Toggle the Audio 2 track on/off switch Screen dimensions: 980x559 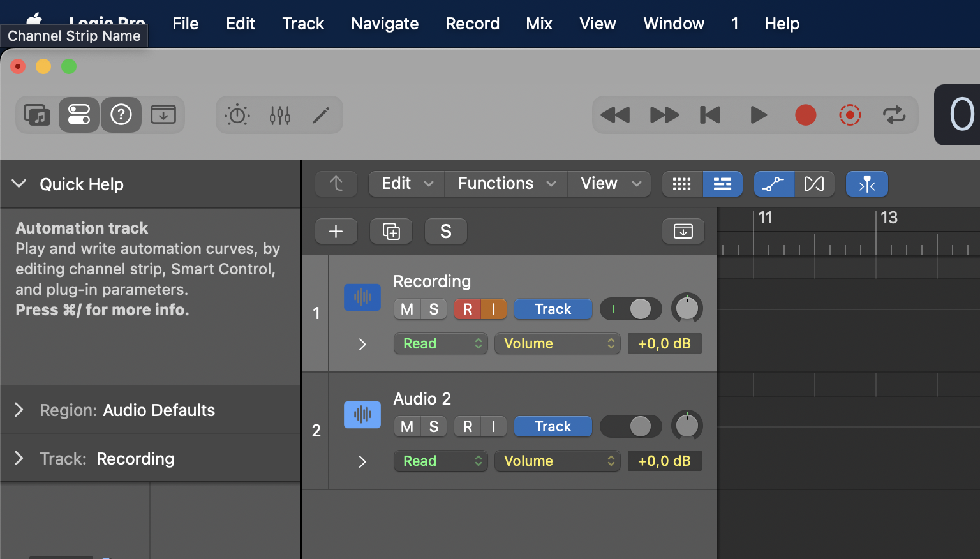pyautogui.click(x=630, y=426)
